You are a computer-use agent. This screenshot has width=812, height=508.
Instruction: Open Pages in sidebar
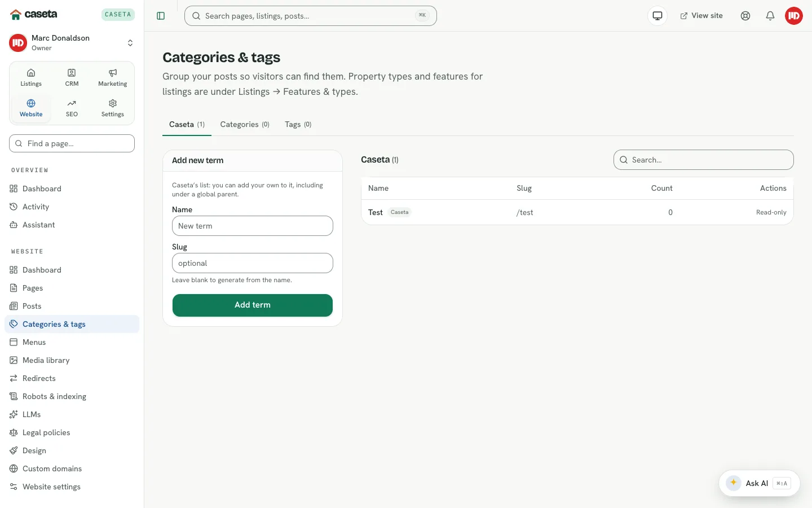[x=72, y=288]
